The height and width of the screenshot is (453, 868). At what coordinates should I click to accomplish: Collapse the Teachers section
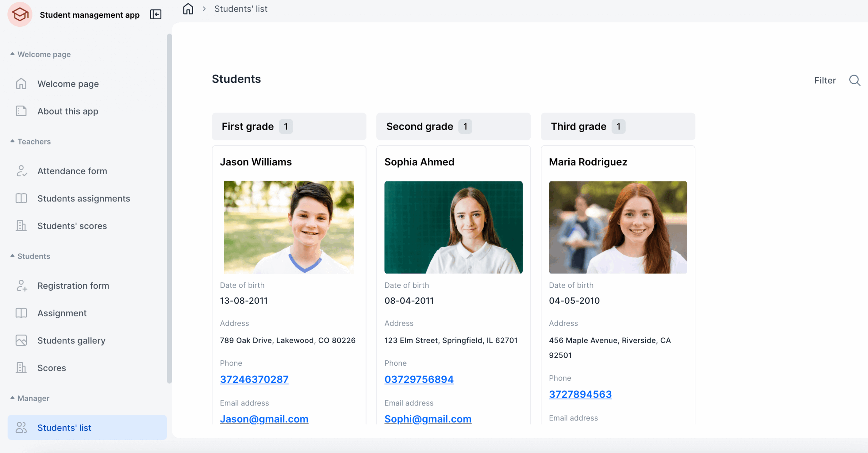(x=13, y=141)
